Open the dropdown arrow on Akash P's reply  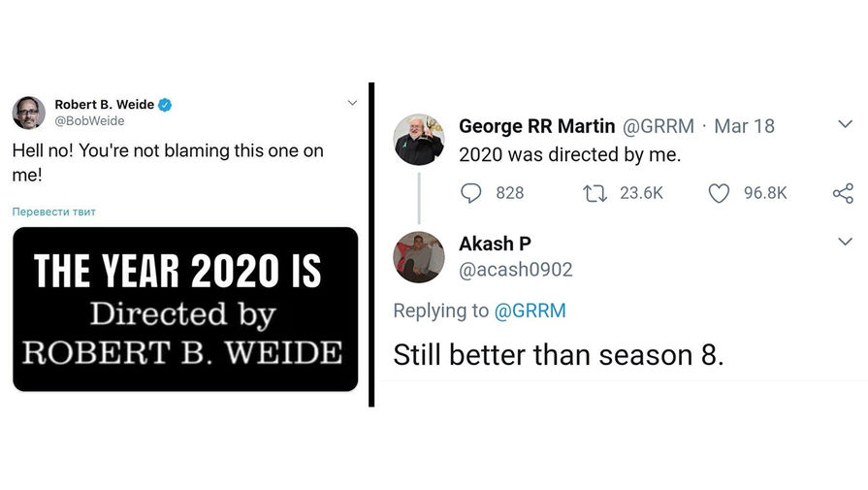pyautogui.click(x=844, y=242)
